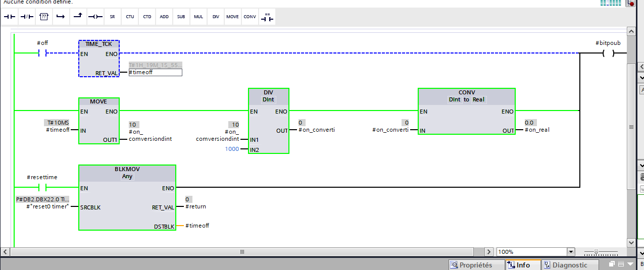644x270 pixels.
Task: Click the #off contact in the network
Action: [x=42, y=53]
